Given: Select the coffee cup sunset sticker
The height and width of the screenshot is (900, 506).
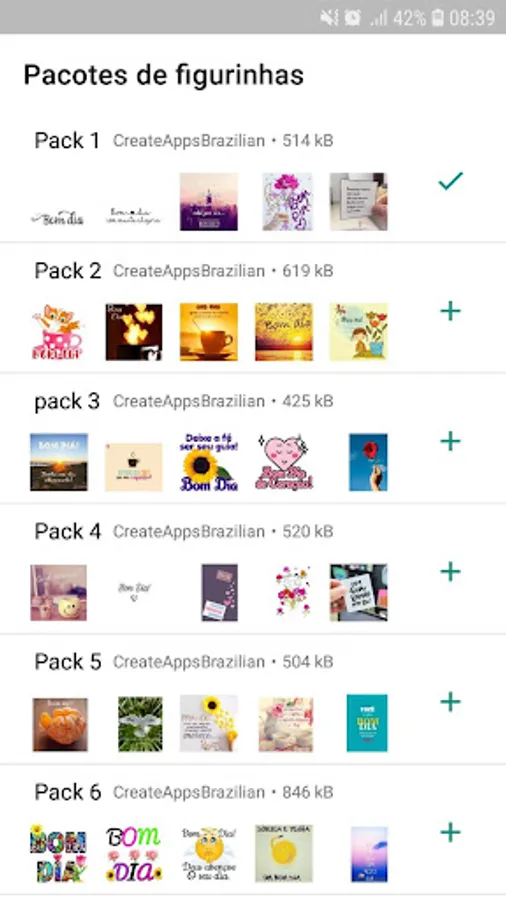Looking at the screenshot, I should [208, 332].
